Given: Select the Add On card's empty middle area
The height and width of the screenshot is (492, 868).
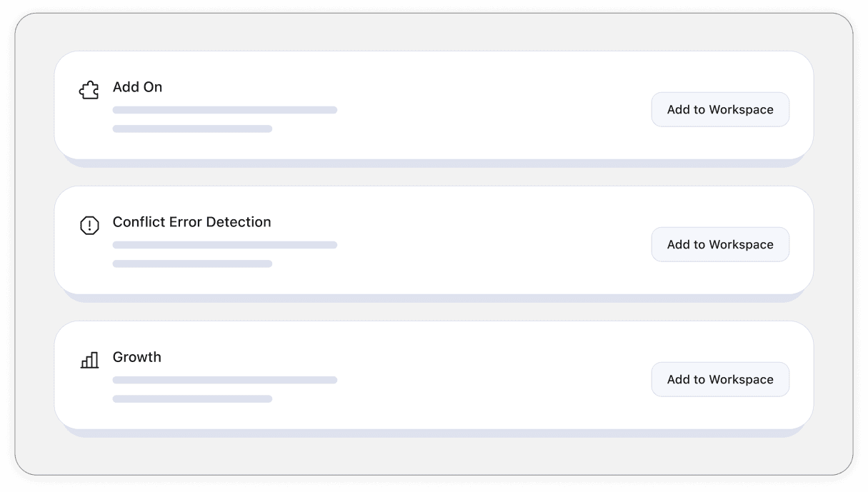Looking at the screenshot, I should click(493, 107).
